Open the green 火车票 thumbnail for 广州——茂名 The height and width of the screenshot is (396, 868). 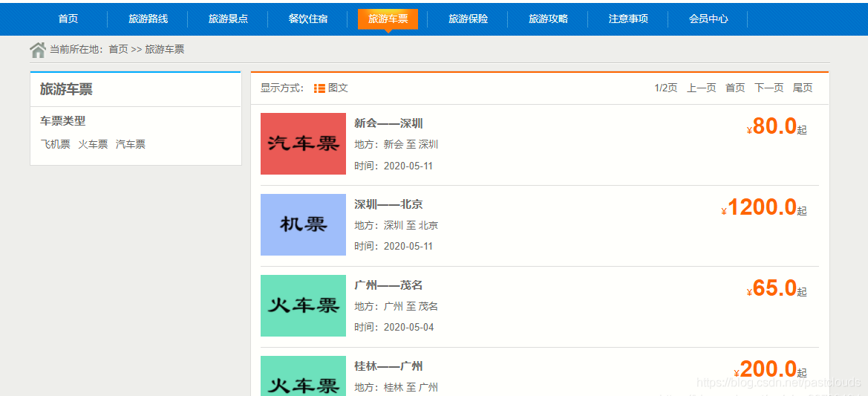pyautogui.click(x=304, y=305)
